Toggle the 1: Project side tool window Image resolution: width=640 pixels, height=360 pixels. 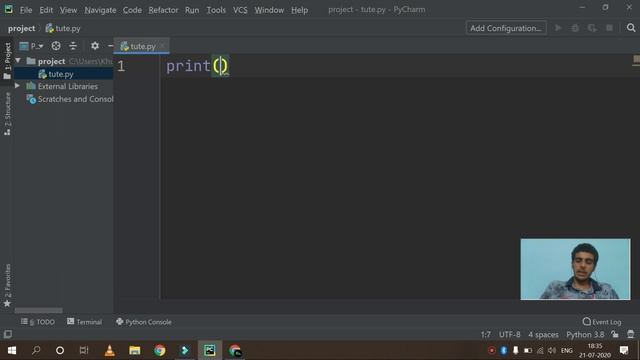7,60
